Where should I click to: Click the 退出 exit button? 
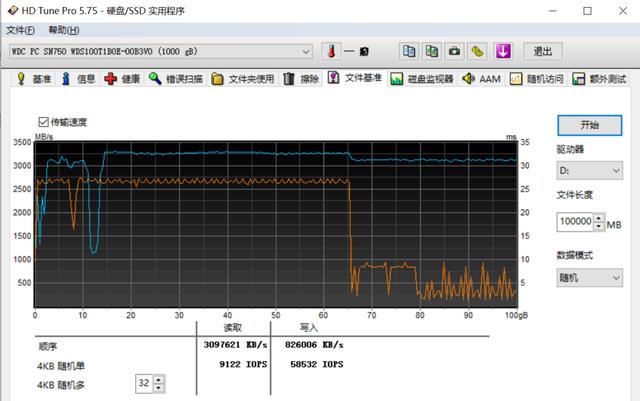coord(543,51)
